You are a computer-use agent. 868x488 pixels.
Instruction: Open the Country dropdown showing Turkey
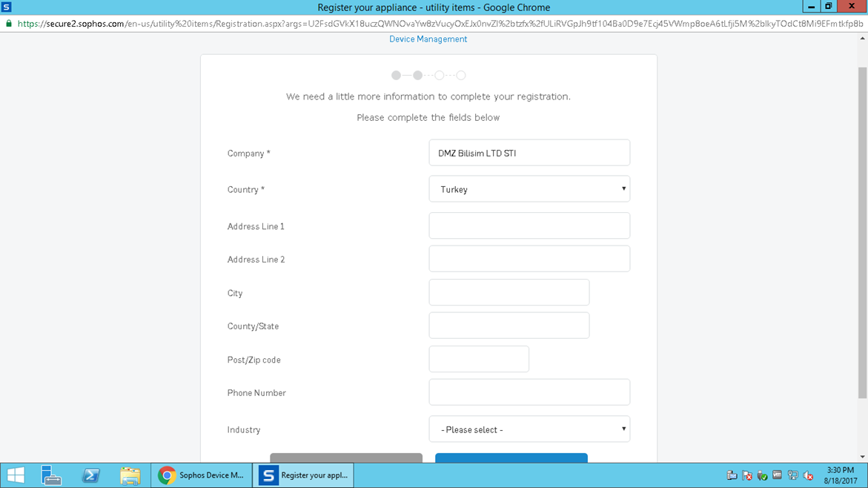pos(529,189)
